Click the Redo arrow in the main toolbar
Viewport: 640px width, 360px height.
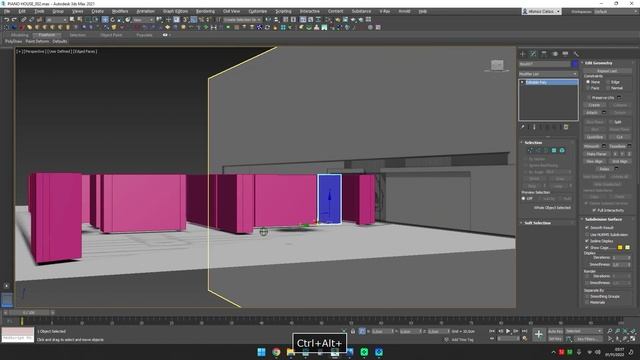14,20
